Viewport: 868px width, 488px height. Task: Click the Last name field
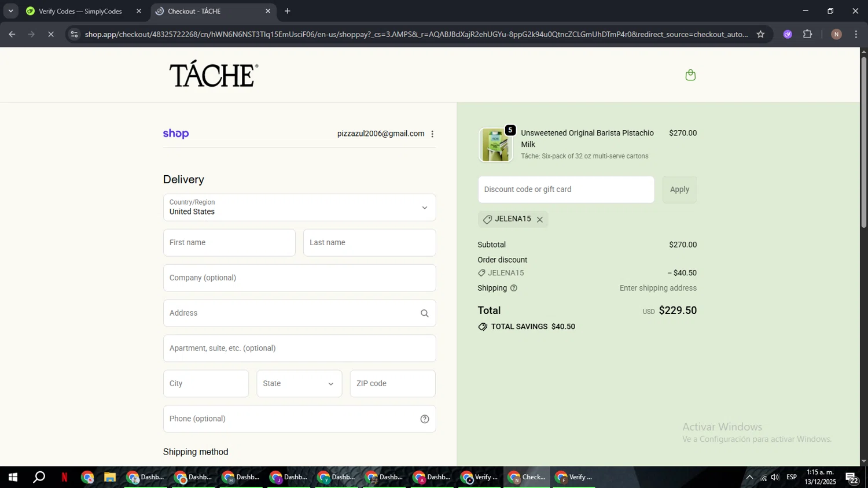pyautogui.click(x=369, y=243)
